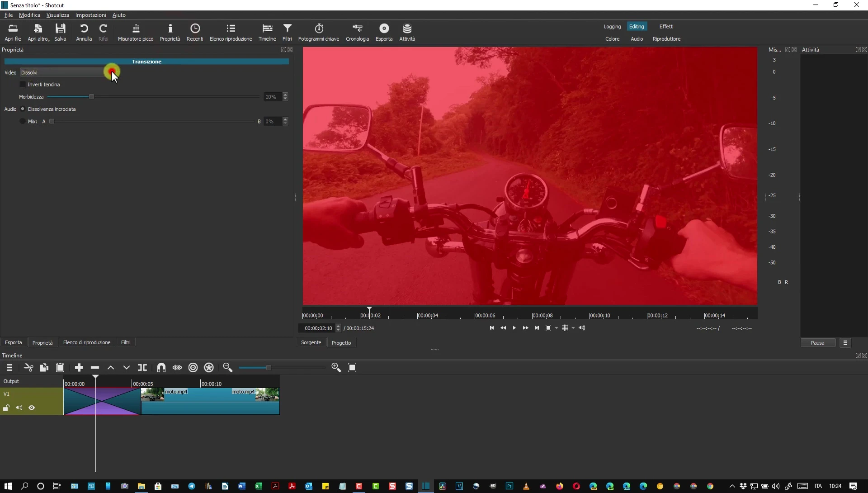This screenshot has width=868, height=493.
Task: Switch to the Effetti layout button
Action: click(x=666, y=26)
